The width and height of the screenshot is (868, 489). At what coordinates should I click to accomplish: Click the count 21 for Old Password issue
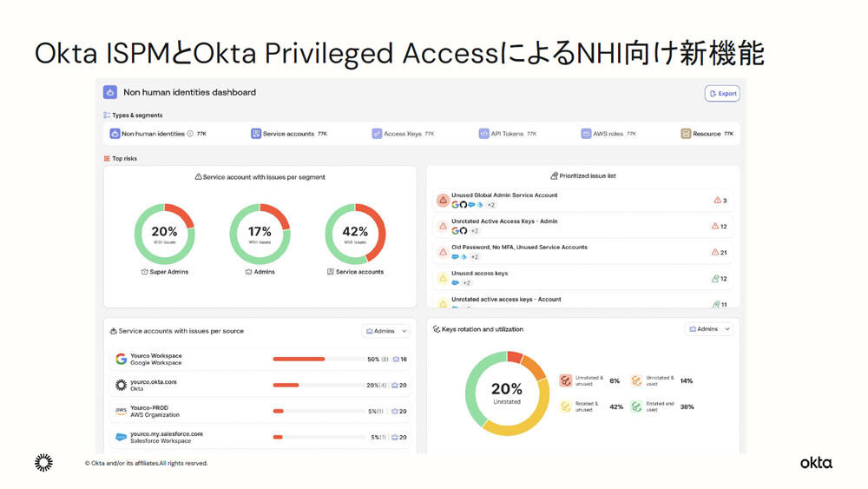[719, 253]
